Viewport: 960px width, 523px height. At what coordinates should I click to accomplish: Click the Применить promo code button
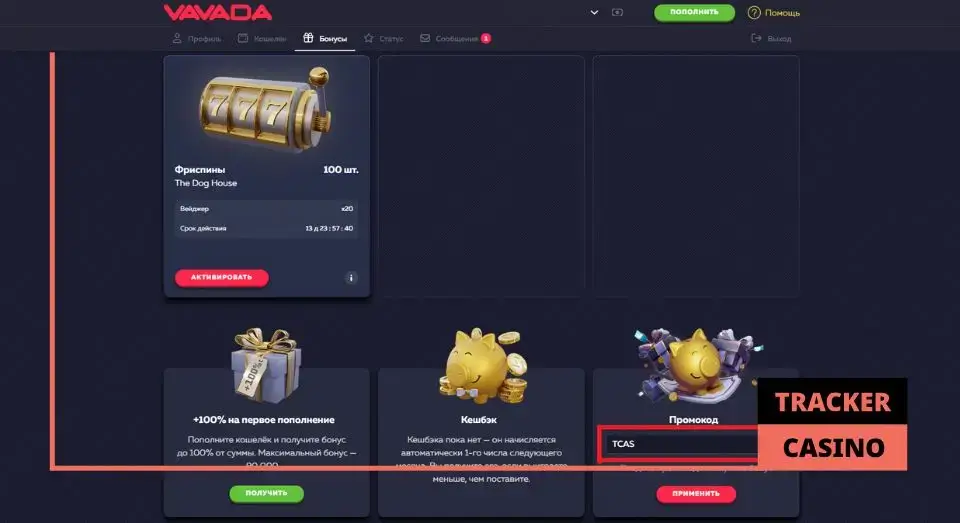pyautogui.click(x=696, y=494)
